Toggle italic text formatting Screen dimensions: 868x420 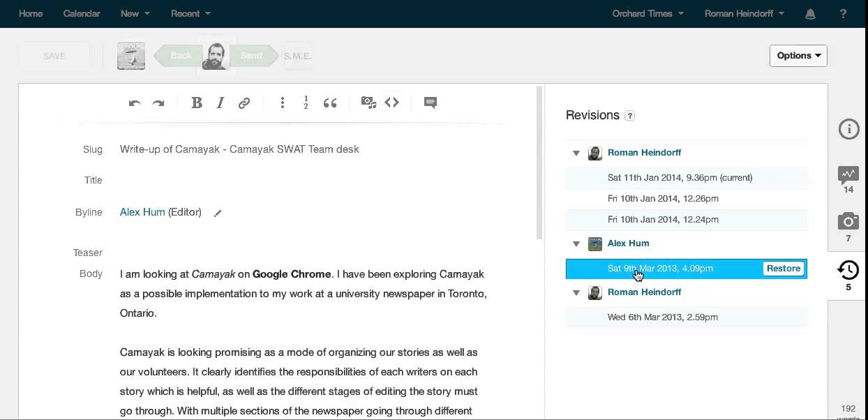click(x=220, y=103)
